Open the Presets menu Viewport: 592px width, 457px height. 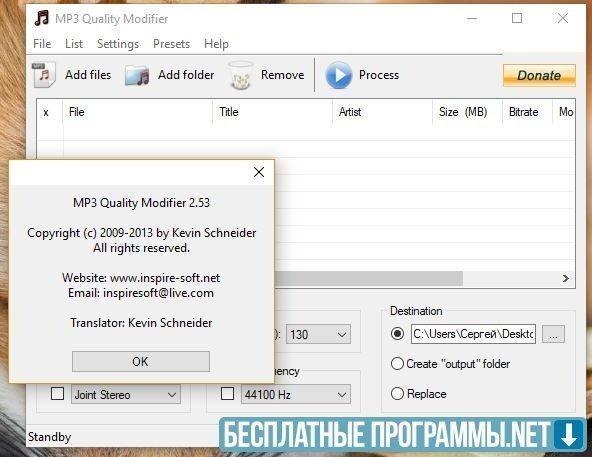point(171,44)
